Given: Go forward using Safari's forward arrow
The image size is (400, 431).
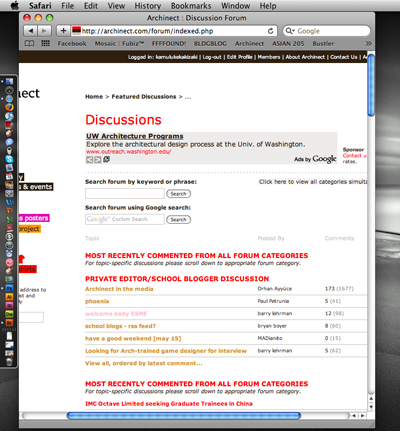Looking at the screenshot, I should coord(45,31).
